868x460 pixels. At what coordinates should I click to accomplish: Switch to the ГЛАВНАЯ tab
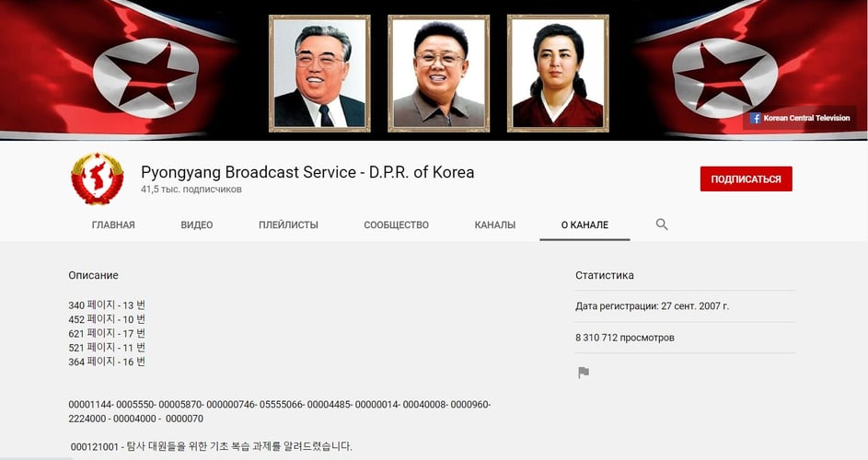pos(113,224)
